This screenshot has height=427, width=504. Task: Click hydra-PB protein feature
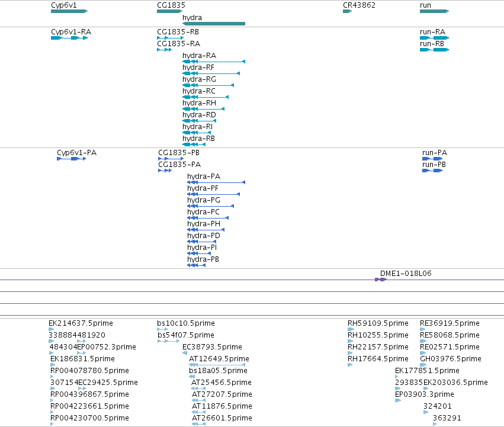[197, 265]
